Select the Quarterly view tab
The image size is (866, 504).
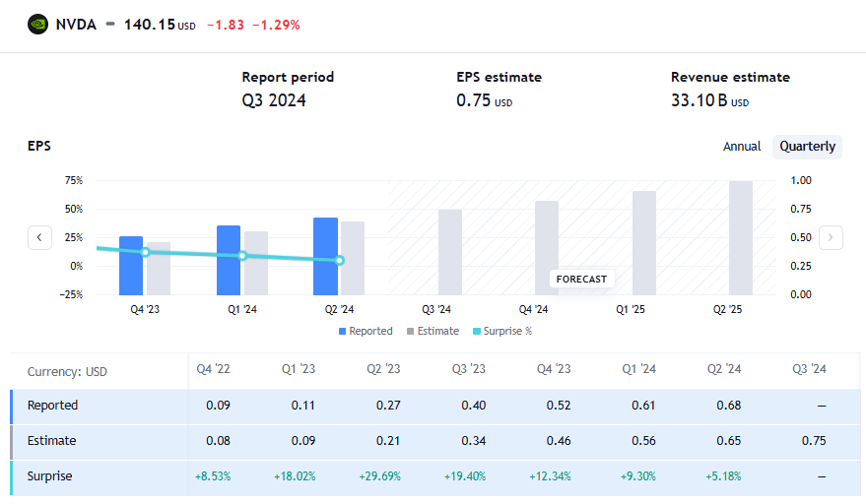(x=807, y=147)
